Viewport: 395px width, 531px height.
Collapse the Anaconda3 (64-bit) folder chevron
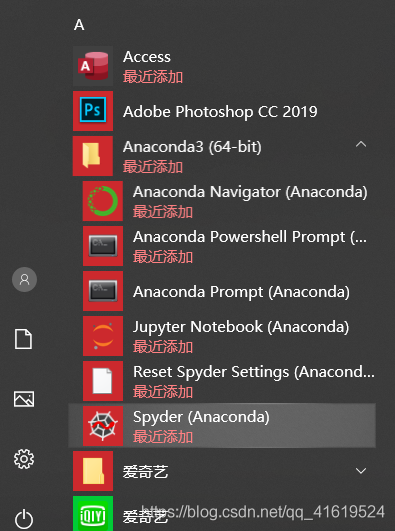[x=361, y=145]
